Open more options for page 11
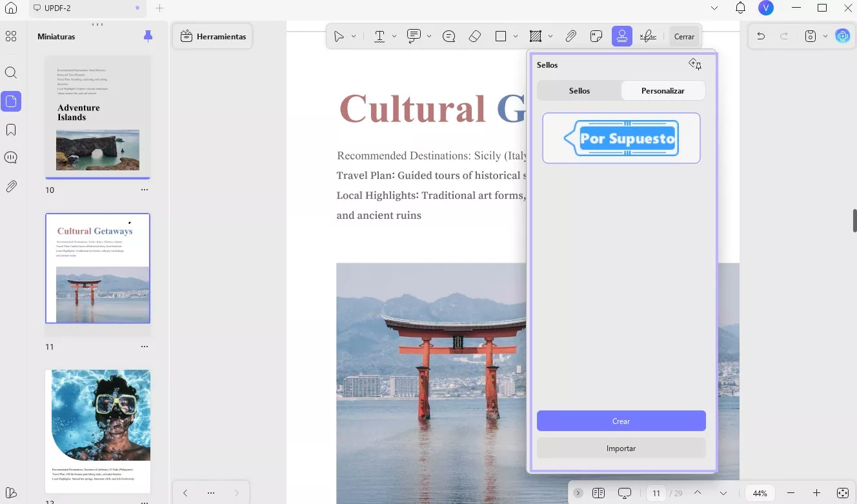This screenshot has width=857, height=504. pos(145,347)
